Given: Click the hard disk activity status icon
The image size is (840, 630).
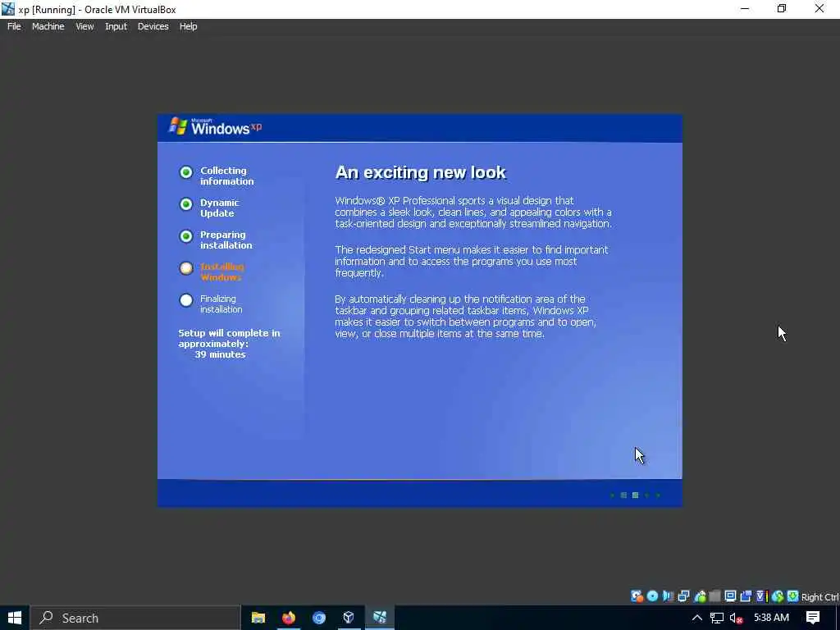Looking at the screenshot, I should [x=637, y=596].
